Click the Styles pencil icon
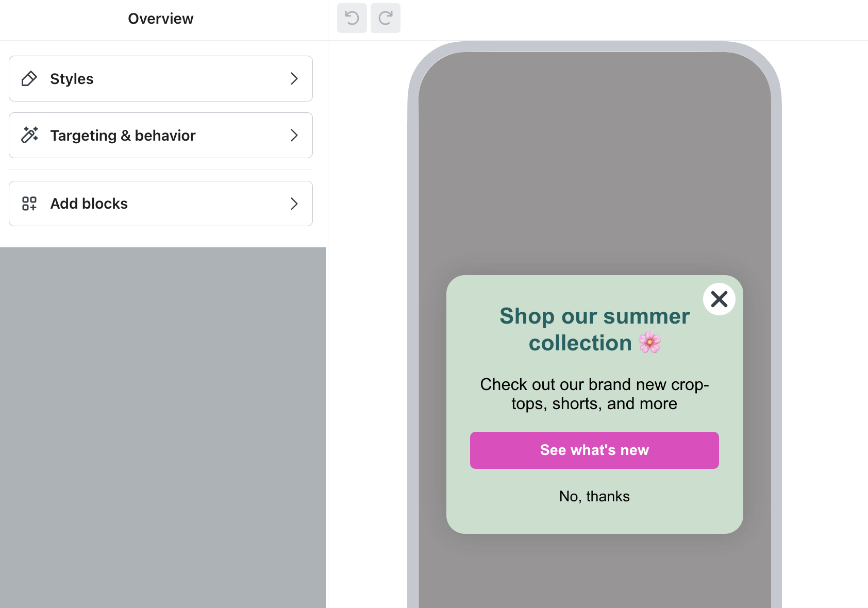 click(x=29, y=78)
